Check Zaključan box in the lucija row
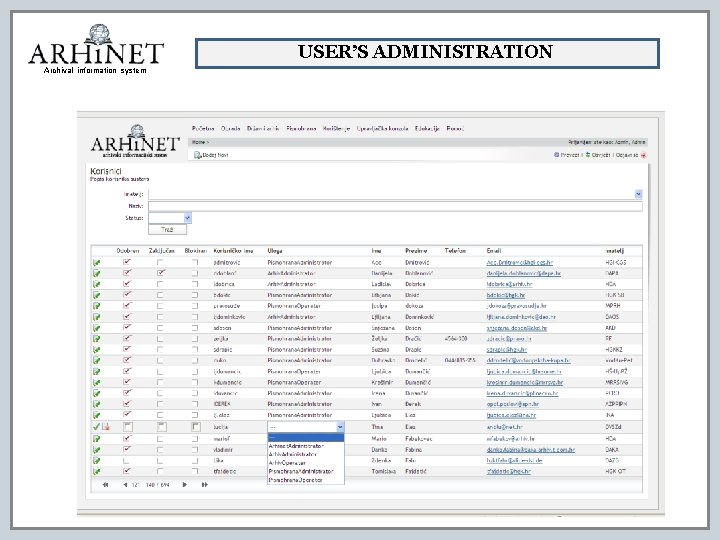This screenshot has width=720, height=540. point(162,427)
